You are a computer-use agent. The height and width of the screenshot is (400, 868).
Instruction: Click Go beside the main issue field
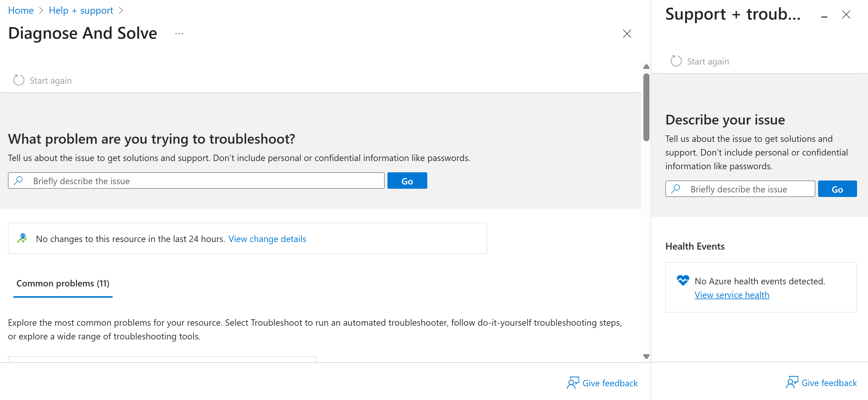point(407,181)
